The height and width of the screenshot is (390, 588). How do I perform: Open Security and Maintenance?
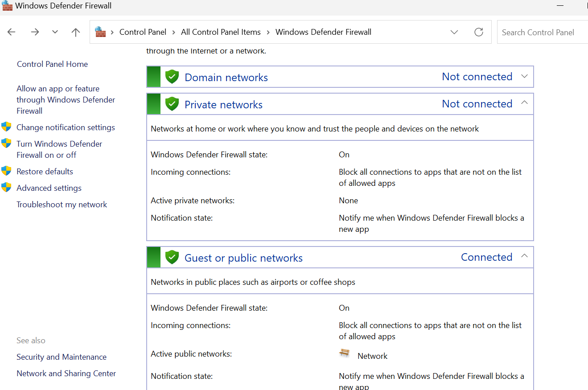pyautogui.click(x=62, y=357)
